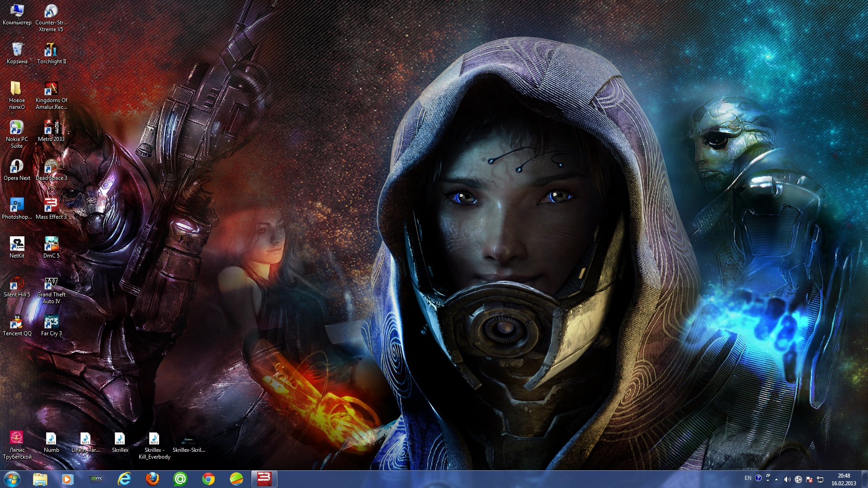The image size is (868, 488).
Task: Click the Torchlight II shortcut icon
Action: pyautogui.click(x=51, y=50)
